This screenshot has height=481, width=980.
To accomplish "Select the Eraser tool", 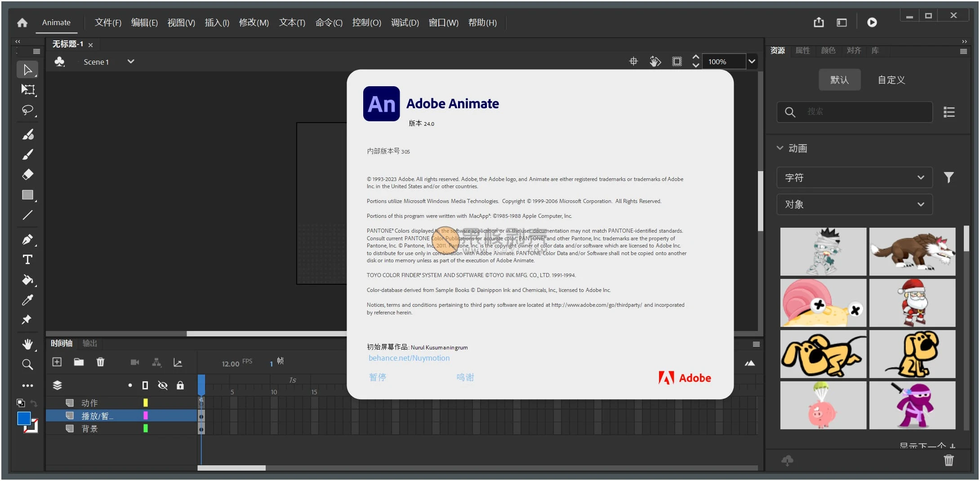I will click(27, 174).
